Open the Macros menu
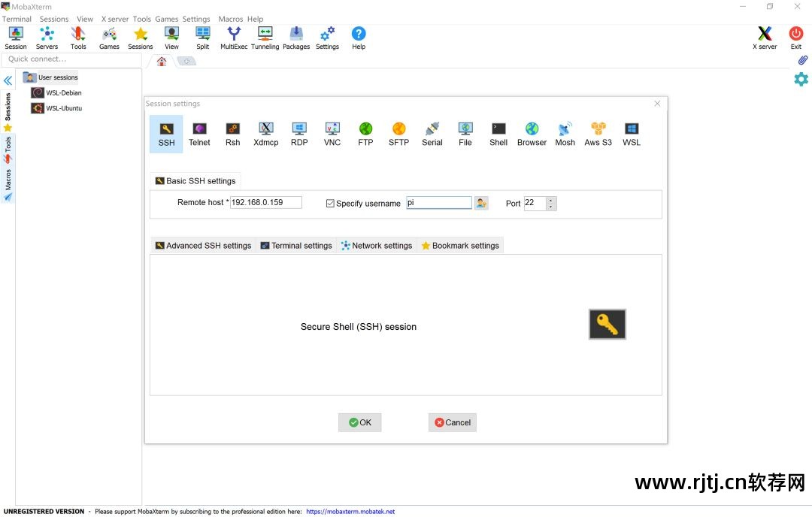The width and height of the screenshot is (812, 517). (231, 19)
